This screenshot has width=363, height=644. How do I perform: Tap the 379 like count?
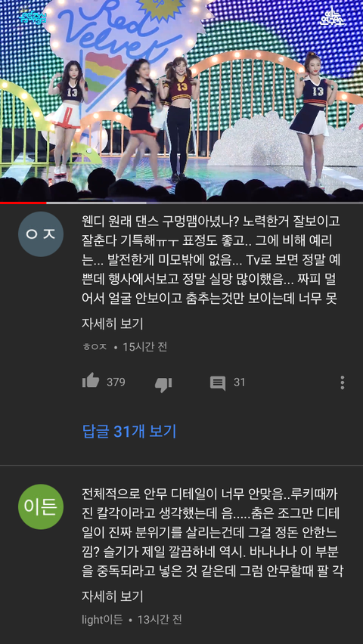(116, 382)
